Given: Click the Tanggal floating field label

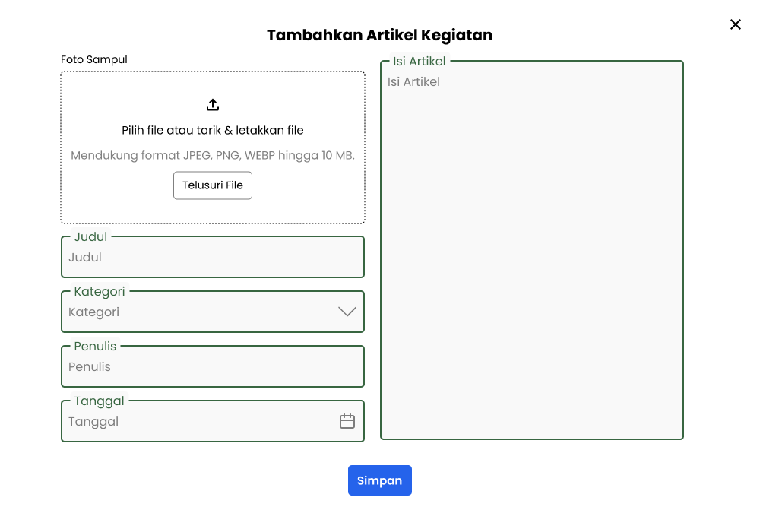Looking at the screenshot, I should pos(99,401).
